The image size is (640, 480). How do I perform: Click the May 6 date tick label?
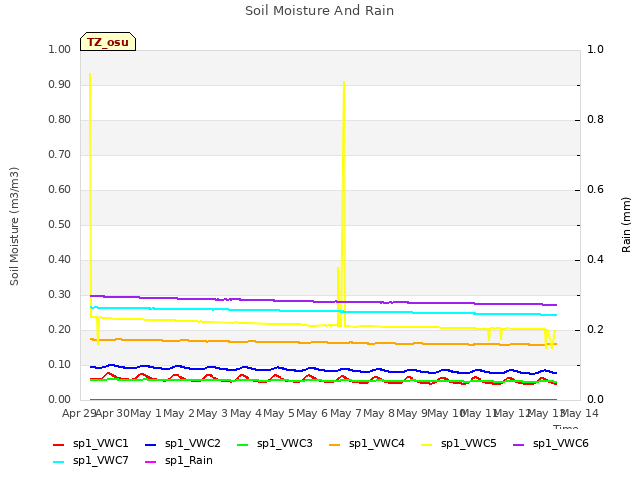(313, 414)
